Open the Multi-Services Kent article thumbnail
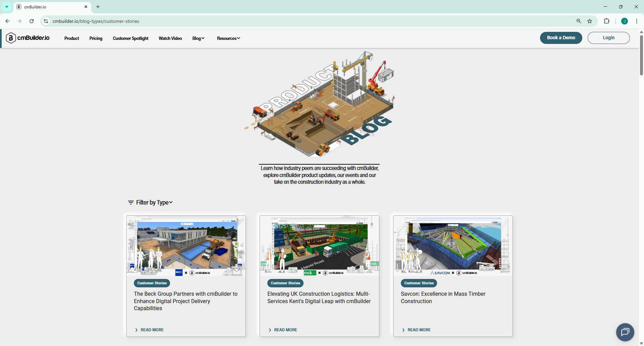 pyautogui.click(x=319, y=246)
